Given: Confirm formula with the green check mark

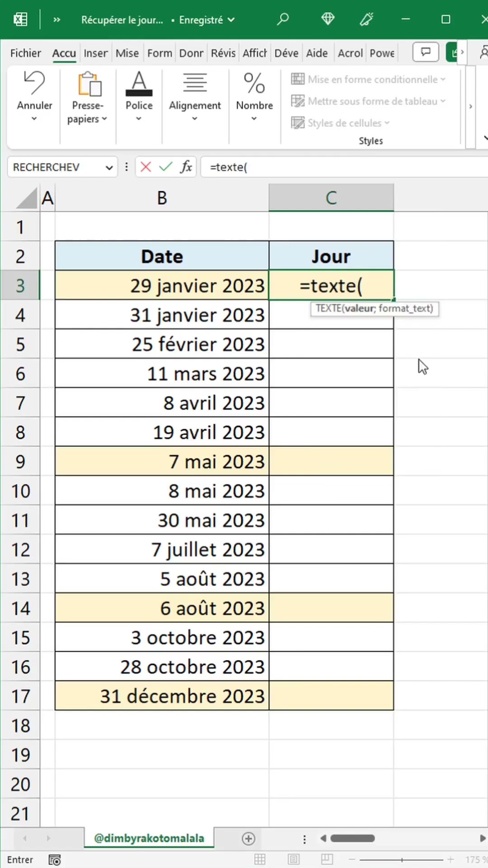Looking at the screenshot, I should pos(166,167).
